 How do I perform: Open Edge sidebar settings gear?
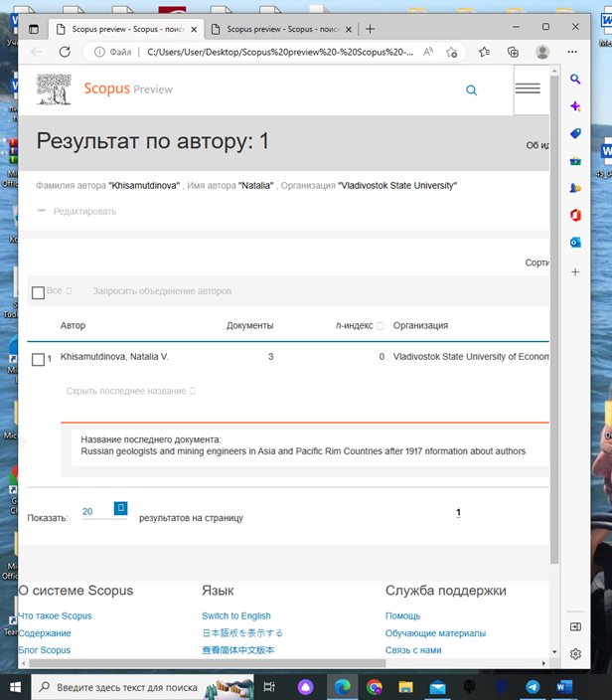pos(575,653)
